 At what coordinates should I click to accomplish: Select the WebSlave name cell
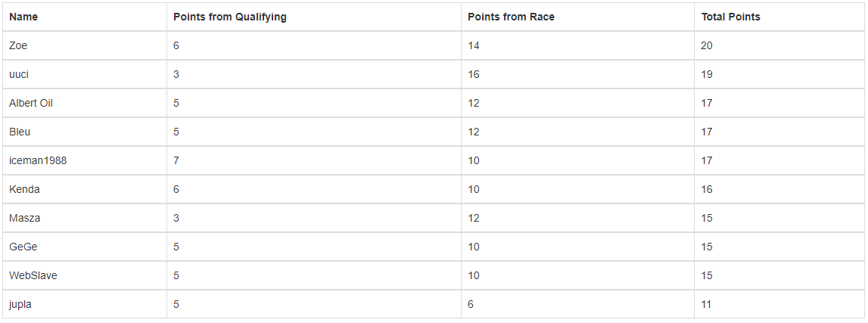point(33,275)
